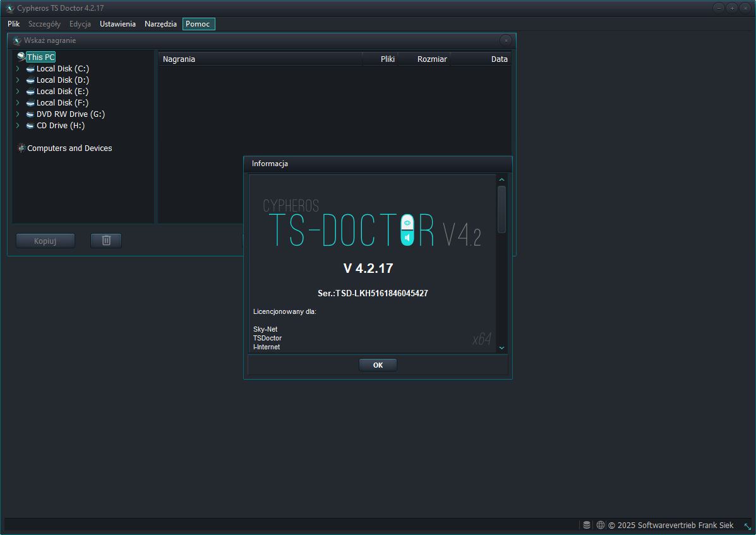756x535 pixels.
Task: Click the I-Internet license line
Action: coord(266,347)
